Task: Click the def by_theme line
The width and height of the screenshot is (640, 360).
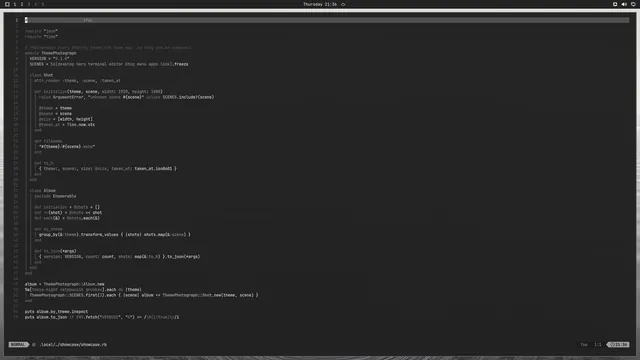Action: [x=48, y=229]
